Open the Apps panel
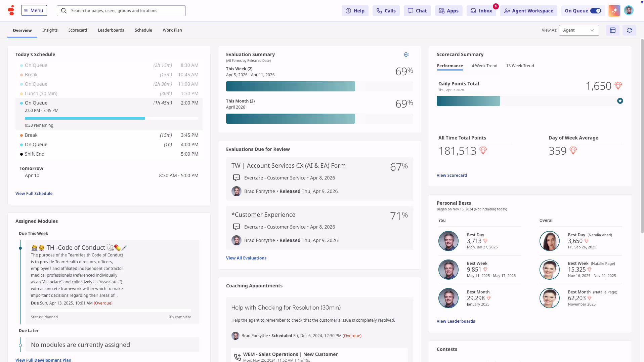The image size is (644, 362). point(448,11)
